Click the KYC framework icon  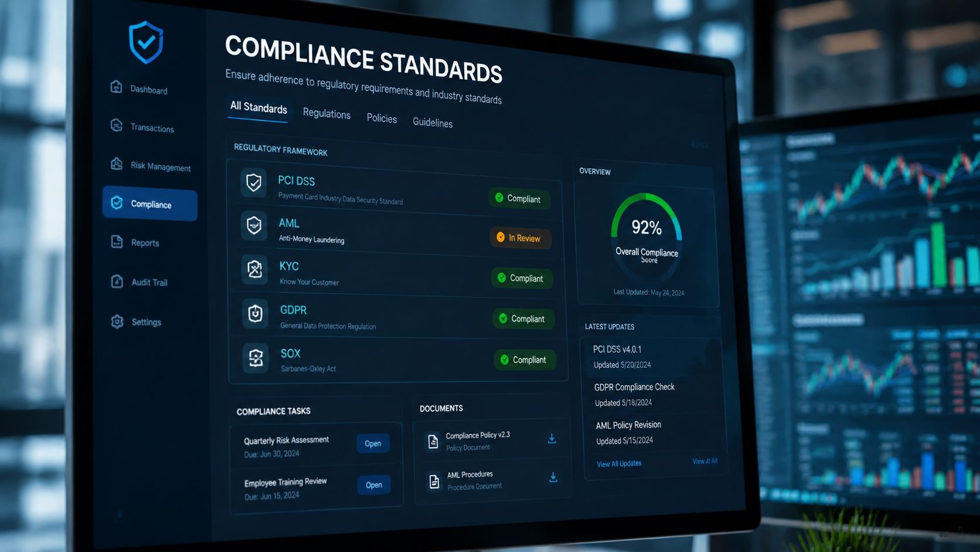coord(254,269)
